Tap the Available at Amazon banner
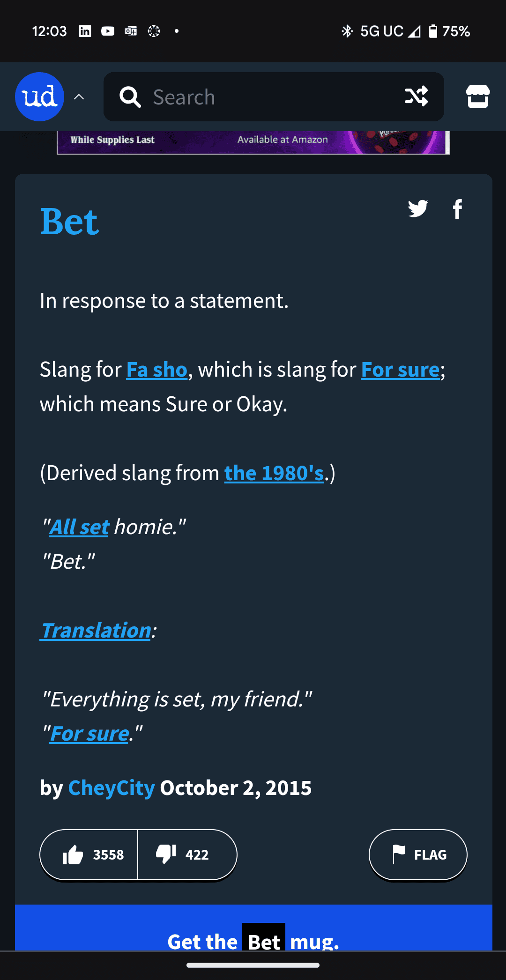The image size is (506, 980). pos(283,139)
